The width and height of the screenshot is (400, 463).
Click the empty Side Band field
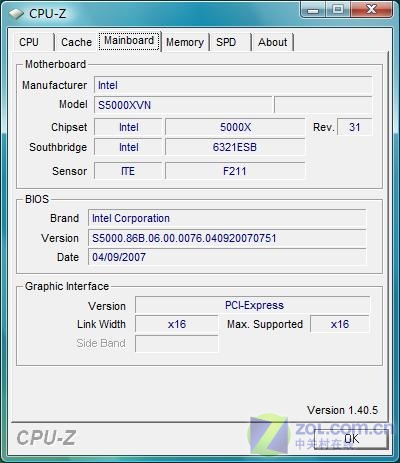(177, 343)
